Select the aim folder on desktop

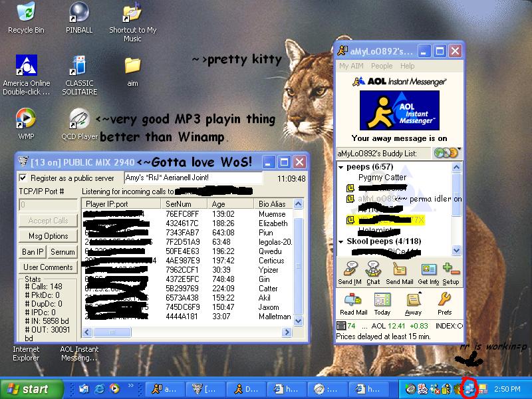tap(132, 65)
